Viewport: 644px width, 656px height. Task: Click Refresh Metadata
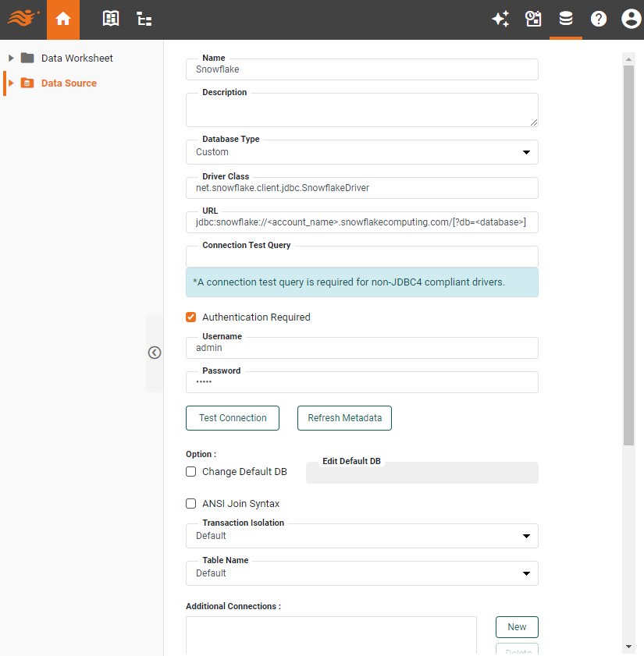tap(344, 418)
